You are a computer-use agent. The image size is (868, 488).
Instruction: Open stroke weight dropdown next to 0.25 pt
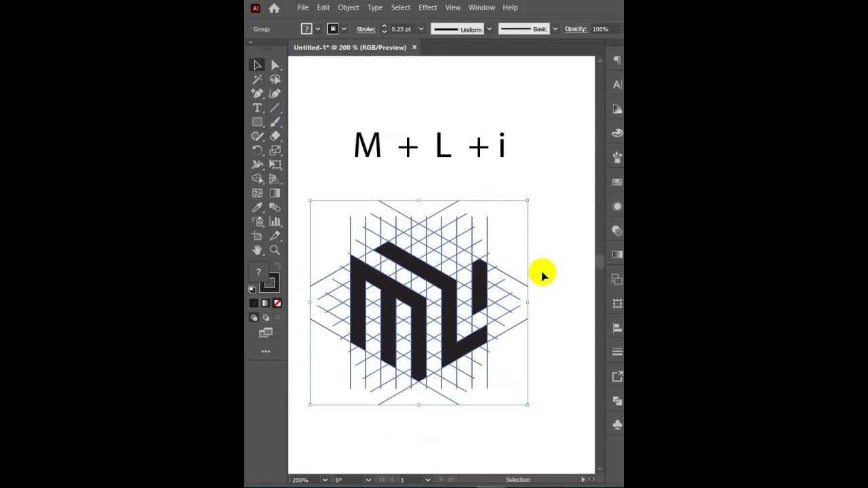[420, 29]
